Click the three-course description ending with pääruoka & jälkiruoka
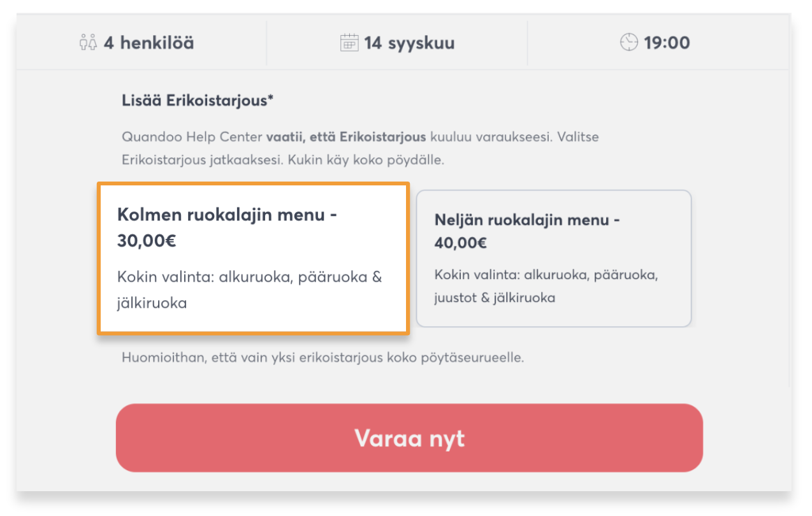812x516 pixels. [x=249, y=290]
